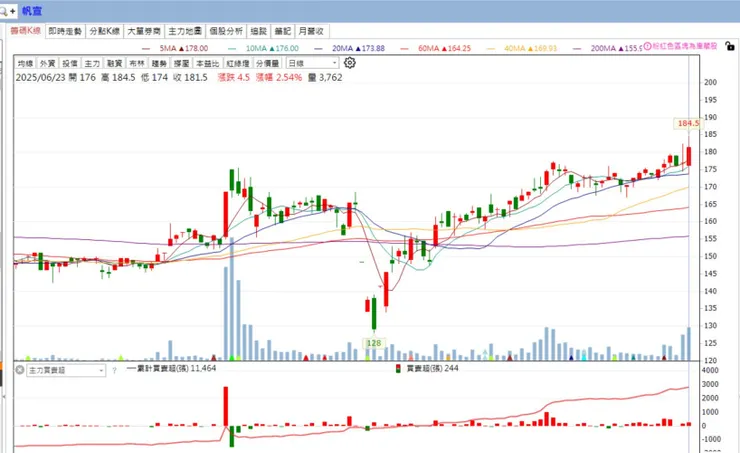
Task: Toggle the 投信 indicator button
Action: click(x=70, y=63)
